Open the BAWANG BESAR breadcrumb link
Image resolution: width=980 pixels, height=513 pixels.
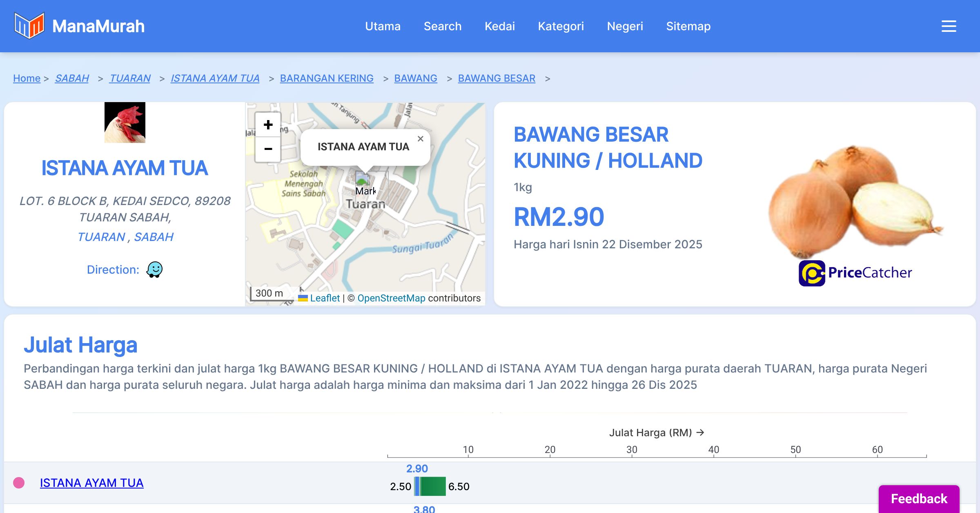(x=496, y=78)
